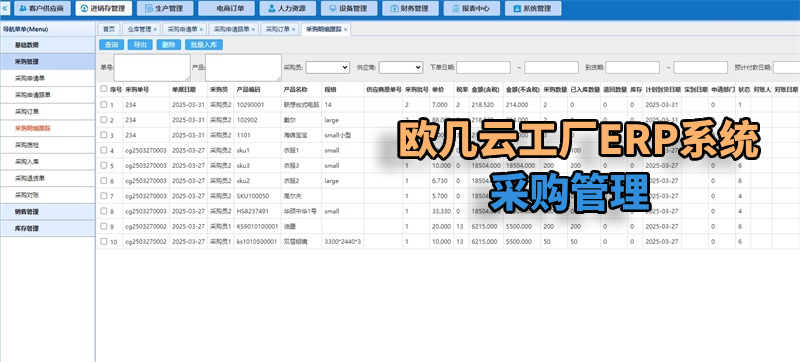Check the checkbox for row 10
The height and width of the screenshot is (362, 800).
coord(104,241)
